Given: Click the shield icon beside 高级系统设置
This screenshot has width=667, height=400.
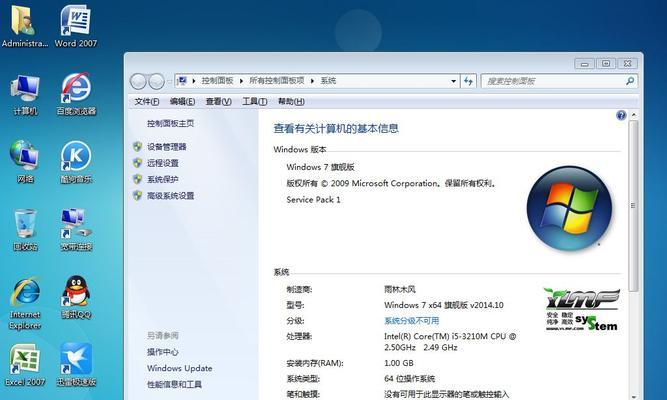Looking at the screenshot, I should [137, 195].
